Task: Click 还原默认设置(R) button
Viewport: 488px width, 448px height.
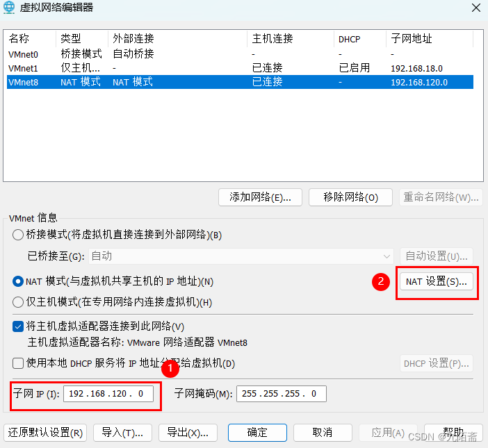Action: [45, 433]
